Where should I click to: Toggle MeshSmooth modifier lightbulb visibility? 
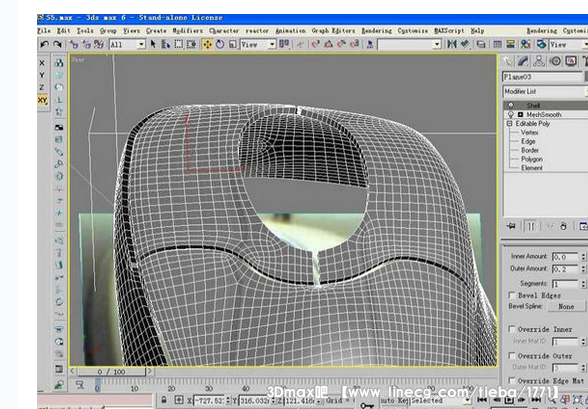coord(510,114)
